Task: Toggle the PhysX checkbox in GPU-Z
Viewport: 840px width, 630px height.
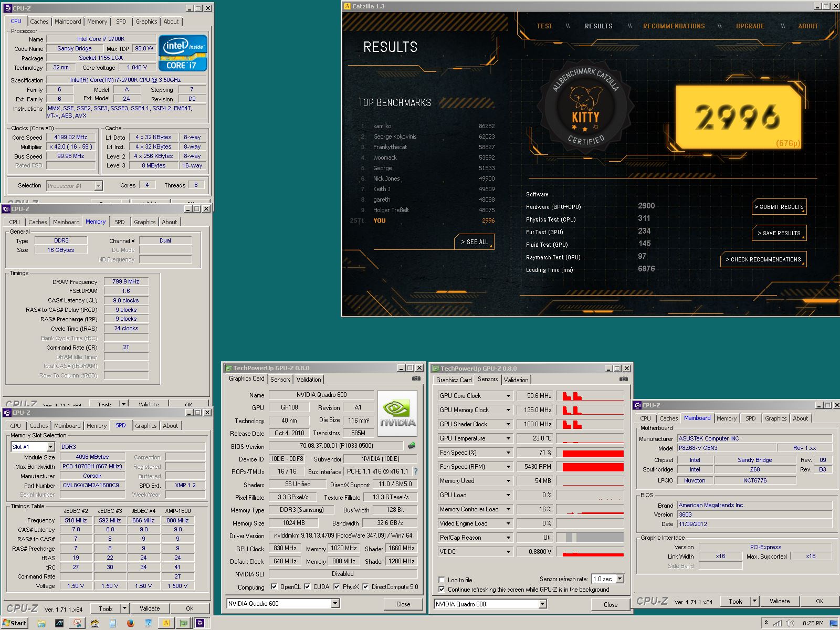Action: [x=337, y=586]
